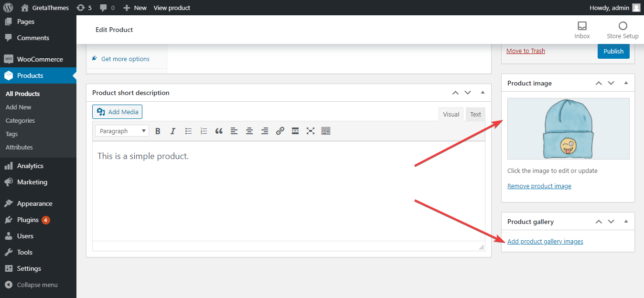
Task: Open Marketing in sidebar
Action: pyautogui.click(x=38, y=182)
